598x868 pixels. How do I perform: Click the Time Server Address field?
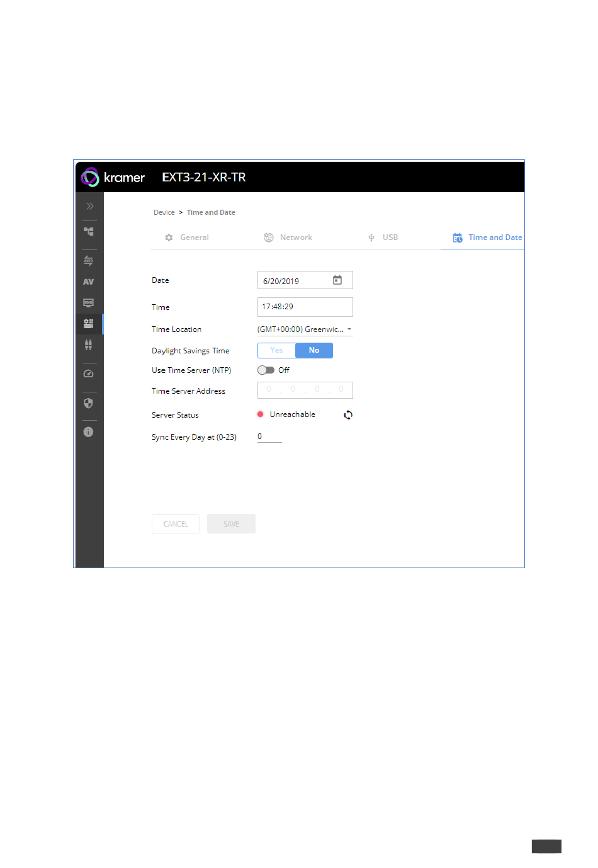point(305,390)
